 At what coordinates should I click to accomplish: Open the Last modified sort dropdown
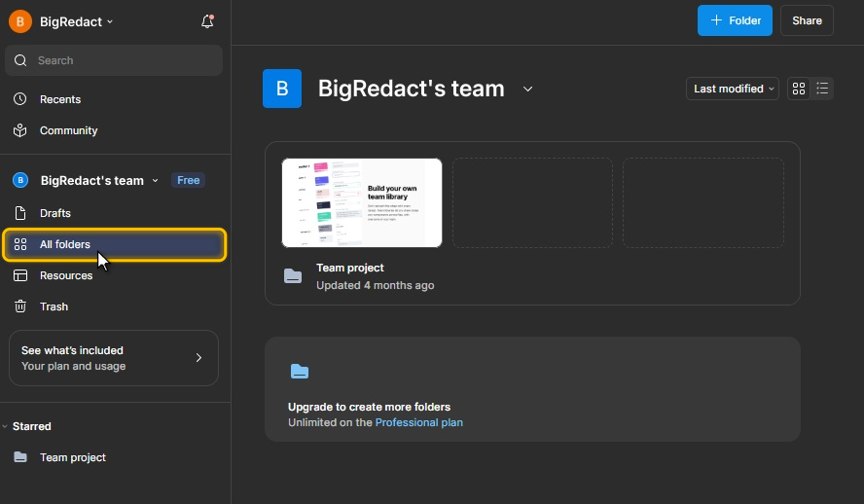pyautogui.click(x=733, y=89)
